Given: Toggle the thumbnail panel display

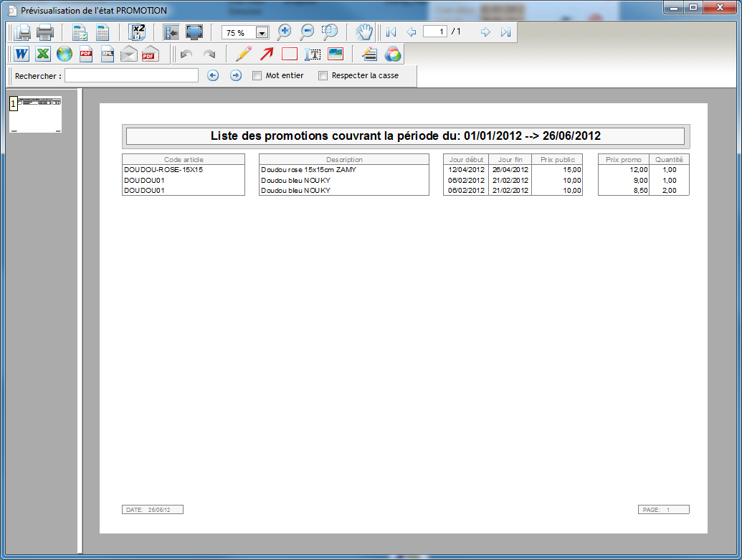Looking at the screenshot, I should click(171, 32).
